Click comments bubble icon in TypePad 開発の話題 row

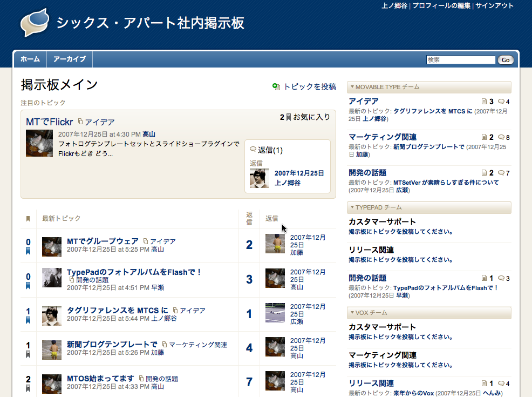pyautogui.click(x=501, y=278)
